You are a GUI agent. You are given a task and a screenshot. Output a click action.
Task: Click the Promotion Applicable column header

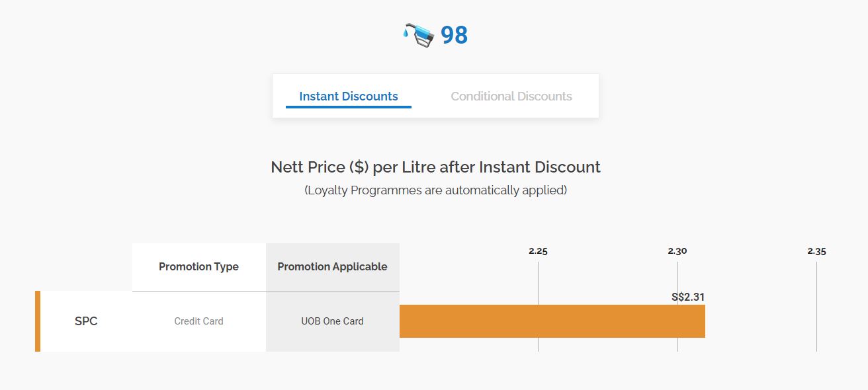(x=332, y=267)
